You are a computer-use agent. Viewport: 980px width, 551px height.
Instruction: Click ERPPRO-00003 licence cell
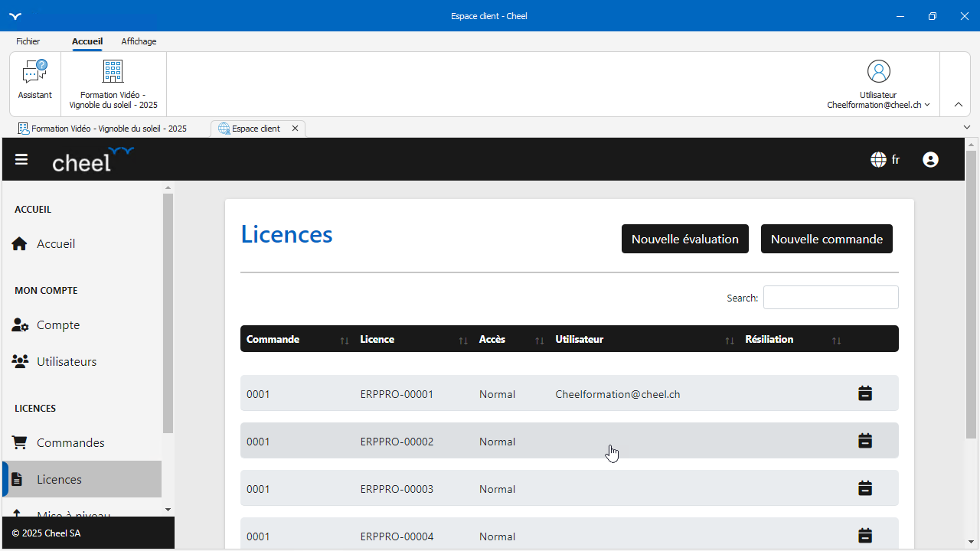tap(397, 489)
